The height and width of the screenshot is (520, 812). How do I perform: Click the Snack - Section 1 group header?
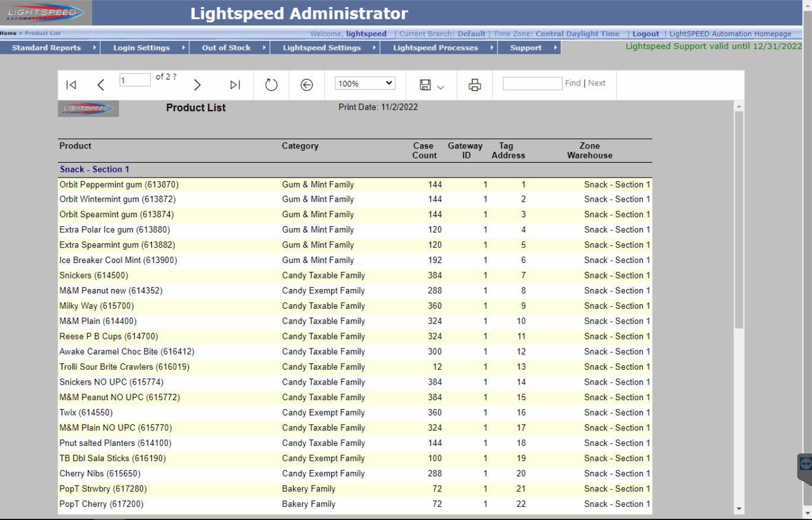click(94, 169)
